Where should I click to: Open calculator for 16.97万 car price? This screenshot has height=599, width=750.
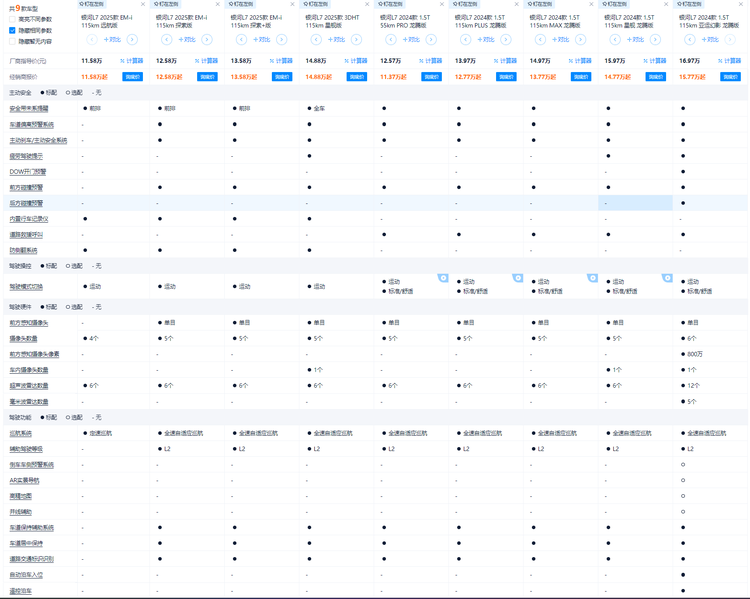pos(728,61)
